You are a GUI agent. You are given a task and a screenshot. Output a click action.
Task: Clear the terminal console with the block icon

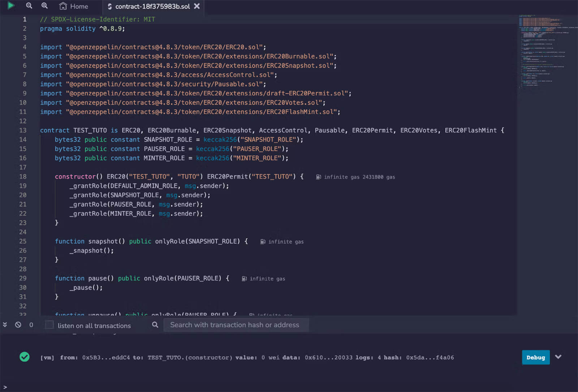[18, 325]
